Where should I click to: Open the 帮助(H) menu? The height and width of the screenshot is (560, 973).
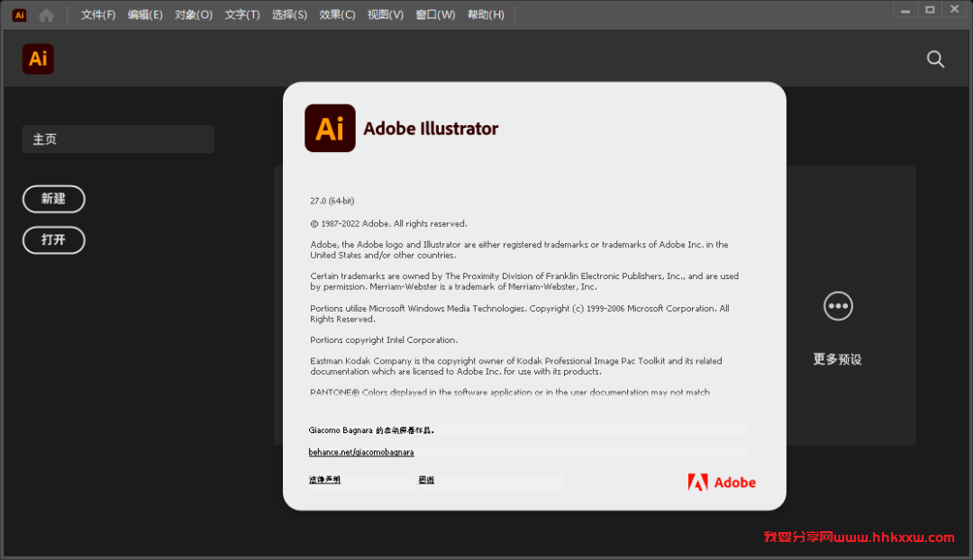[486, 15]
